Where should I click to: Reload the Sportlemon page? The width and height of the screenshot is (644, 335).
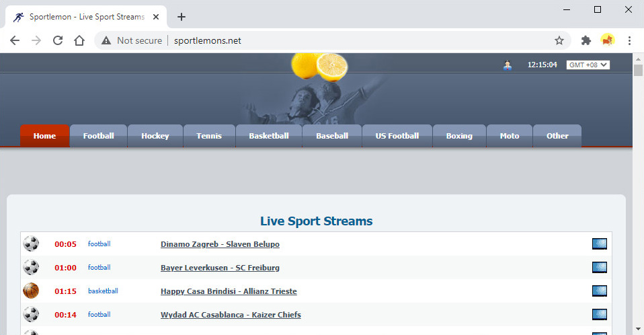click(x=58, y=40)
